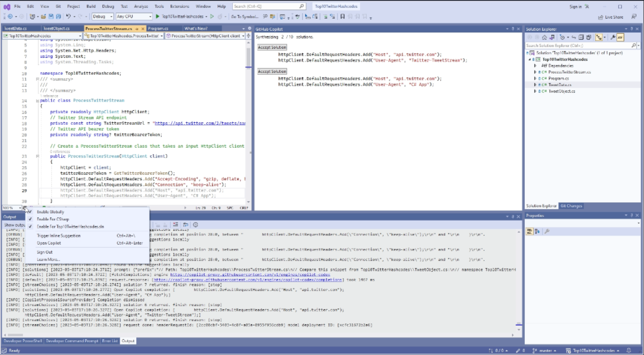
Task: Click Output toolbar clock icon
Action: click(195, 225)
